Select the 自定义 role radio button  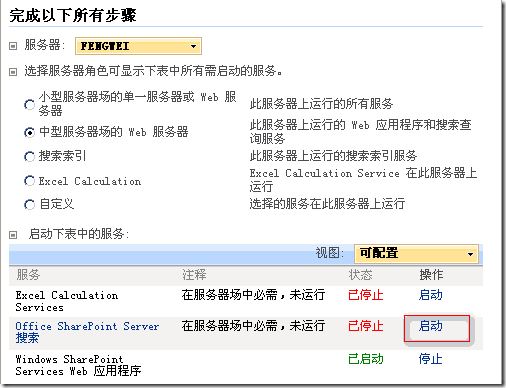pos(29,204)
